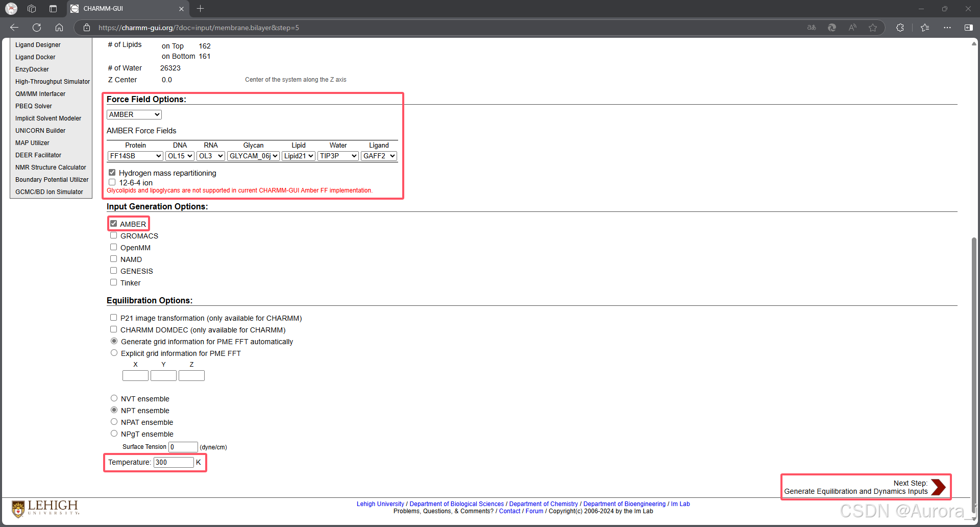The width and height of the screenshot is (980, 527).
Task: Open Ligand Designer in sidebar
Action: [x=38, y=45]
